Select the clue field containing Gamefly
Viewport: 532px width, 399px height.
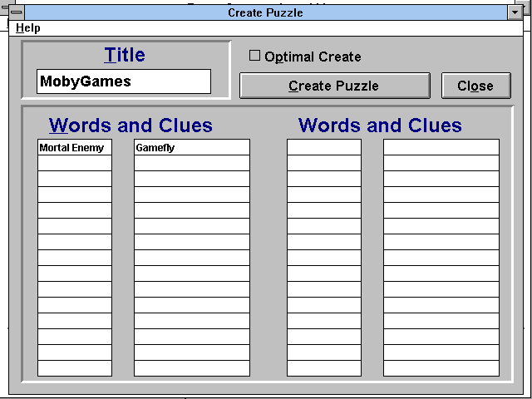tap(191, 148)
